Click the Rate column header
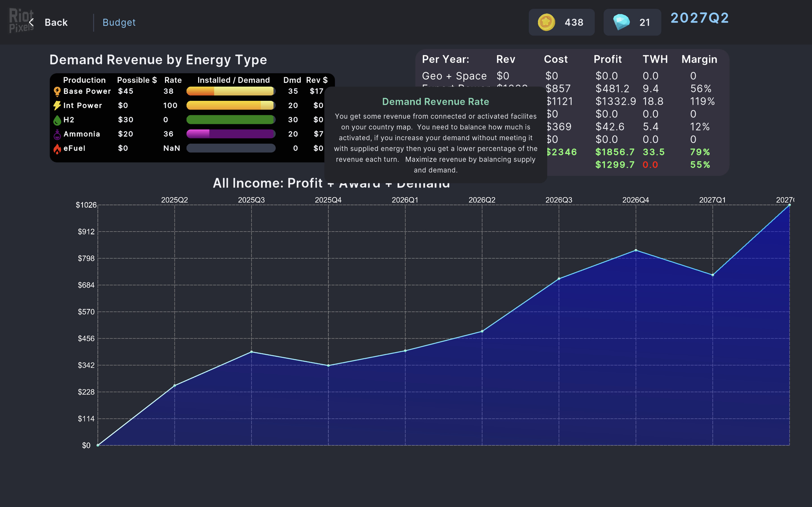812x507 pixels. click(173, 80)
